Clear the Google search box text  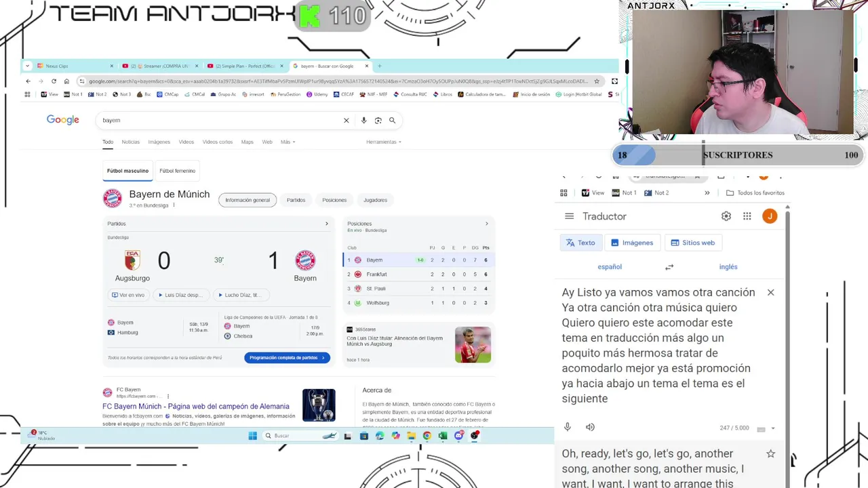click(x=346, y=120)
